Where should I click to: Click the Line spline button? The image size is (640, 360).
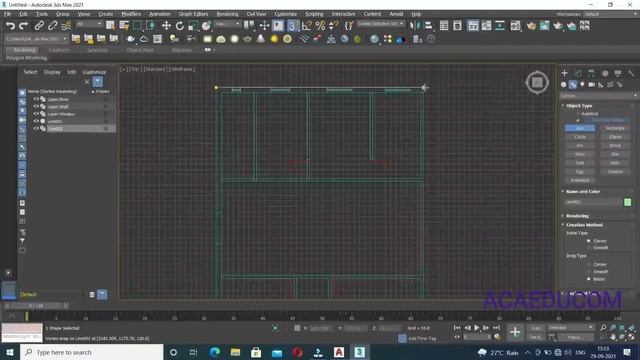(580, 128)
